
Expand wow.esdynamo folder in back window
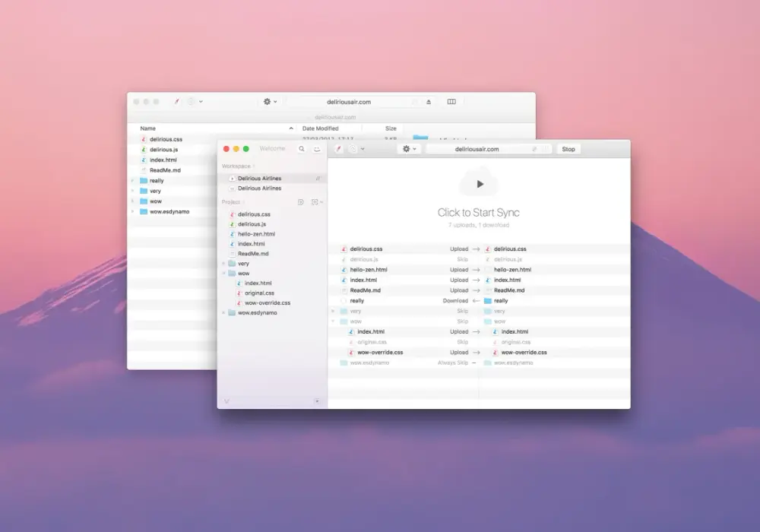coord(133,212)
